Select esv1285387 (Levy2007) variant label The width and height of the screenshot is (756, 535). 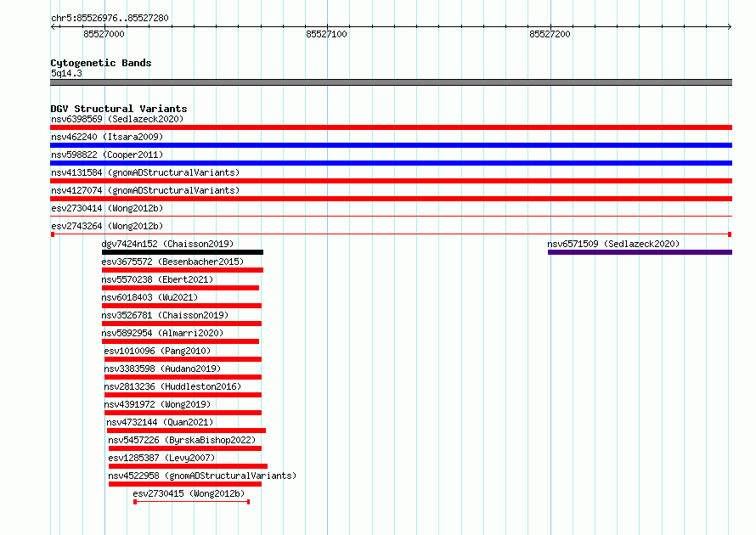click(x=161, y=458)
